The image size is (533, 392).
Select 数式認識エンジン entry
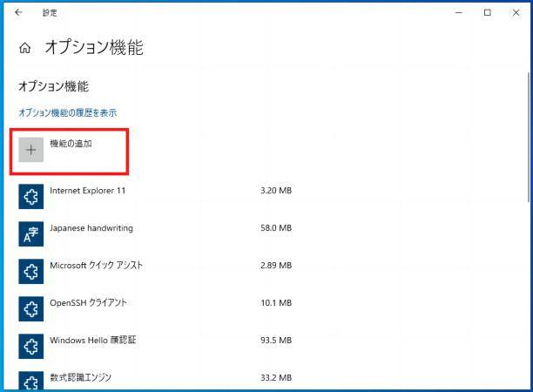[81, 377]
